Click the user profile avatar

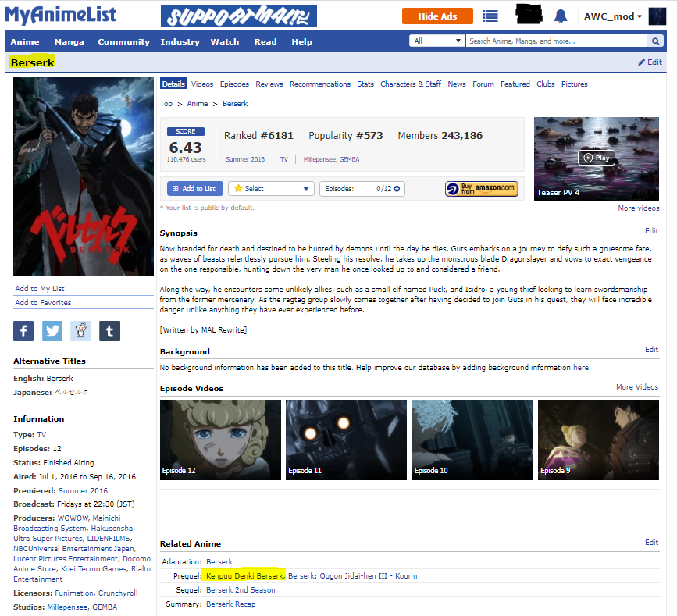(657, 16)
